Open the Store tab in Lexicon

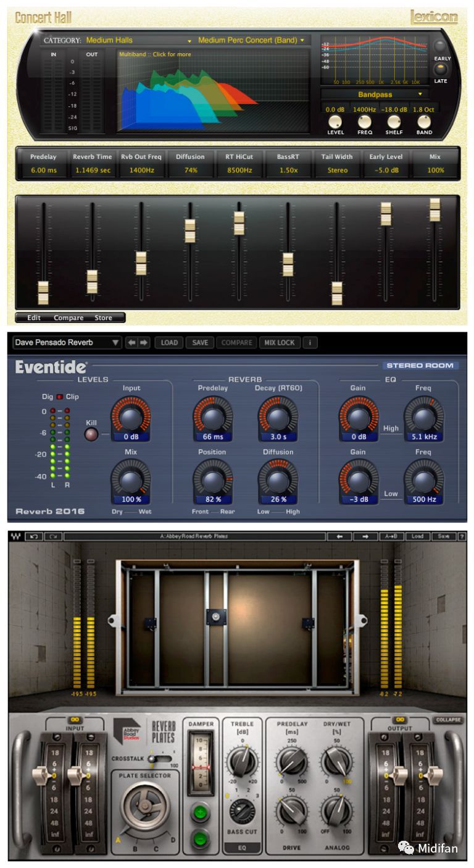coord(103,318)
